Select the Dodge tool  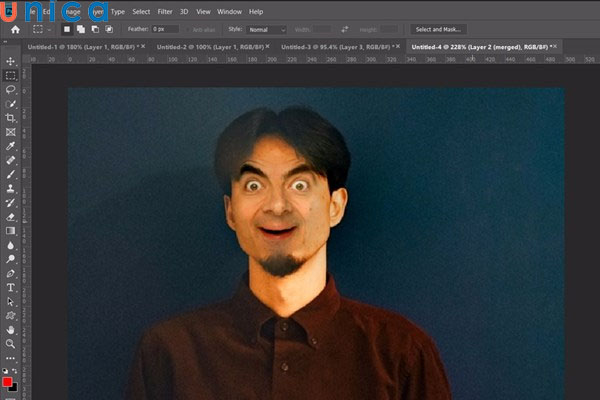tap(10, 259)
